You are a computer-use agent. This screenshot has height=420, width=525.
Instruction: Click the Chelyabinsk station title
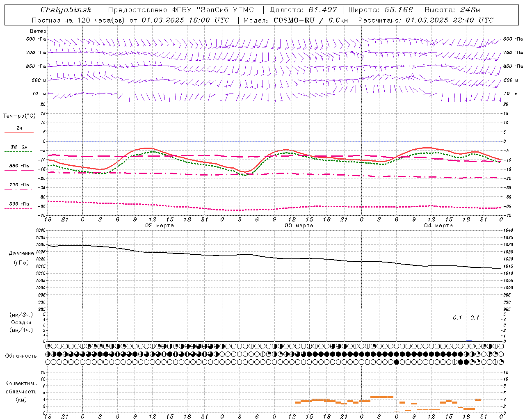66,10
